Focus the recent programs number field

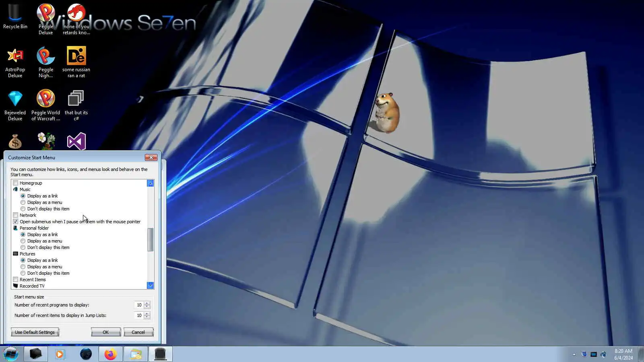(x=139, y=305)
